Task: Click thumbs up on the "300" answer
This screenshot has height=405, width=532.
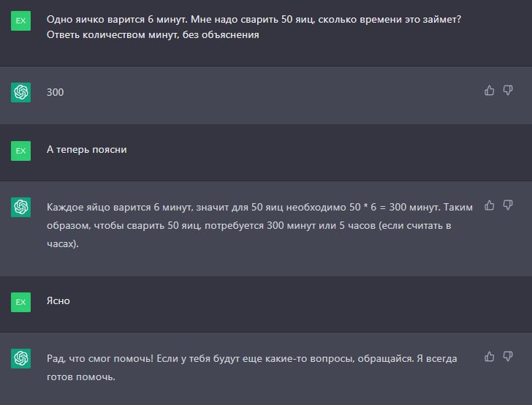Action: (490, 91)
